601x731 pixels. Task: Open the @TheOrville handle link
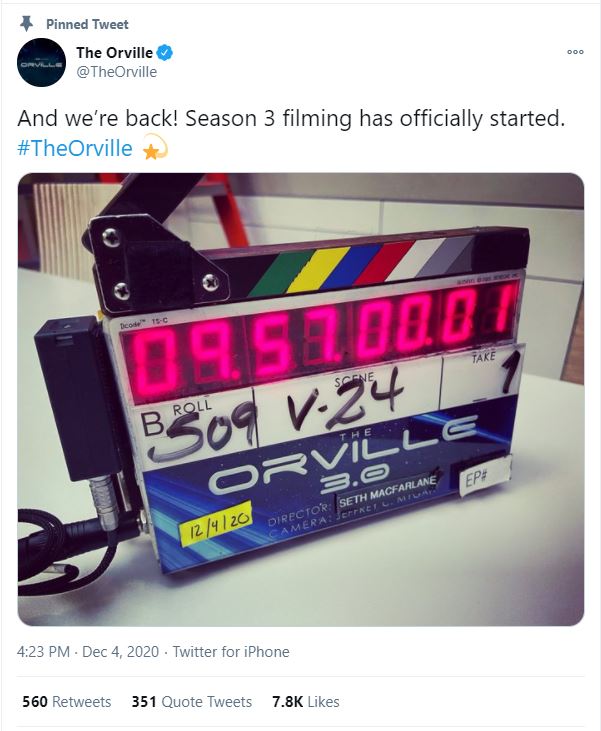[117, 72]
